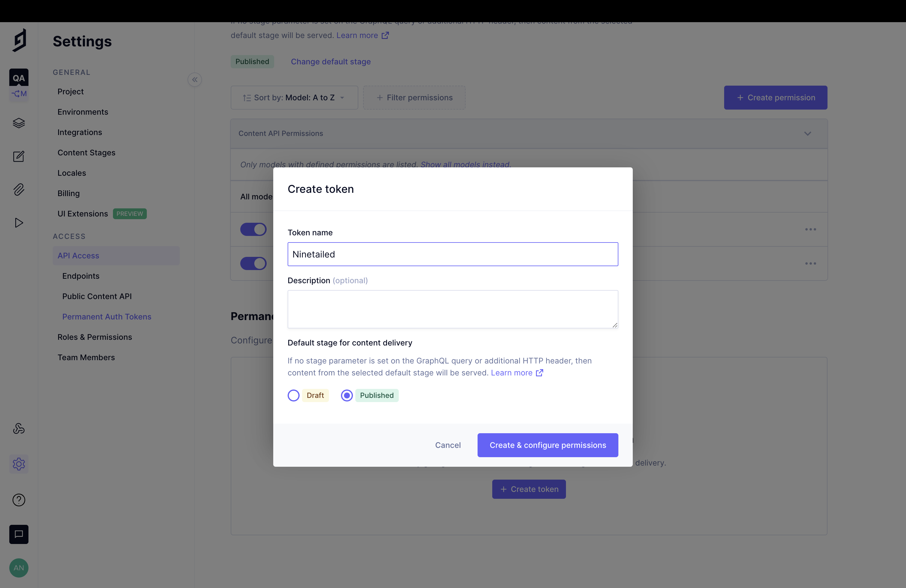Viewport: 906px width, 588px height.
Task: Open Content Stages settings
Action: pos(86,153)
